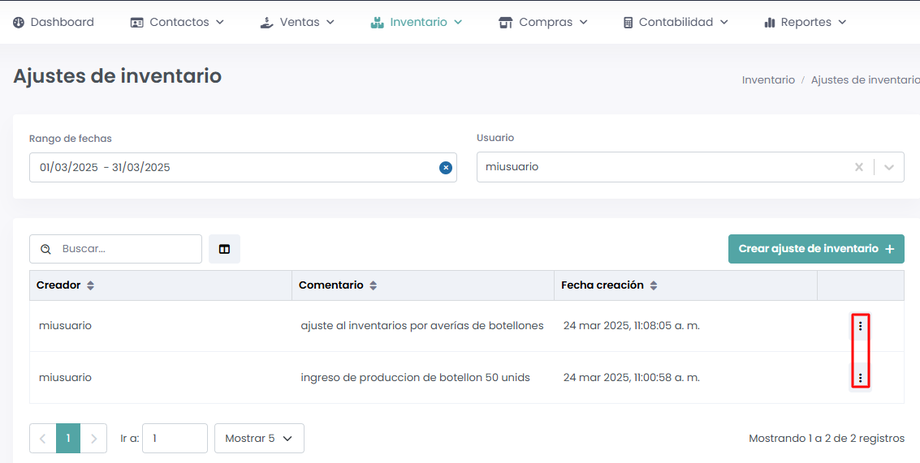Click 'Mostrando 1 a 2 de 2 registros'
Viewport: 920px width, 463px height.
click(827, 438)
